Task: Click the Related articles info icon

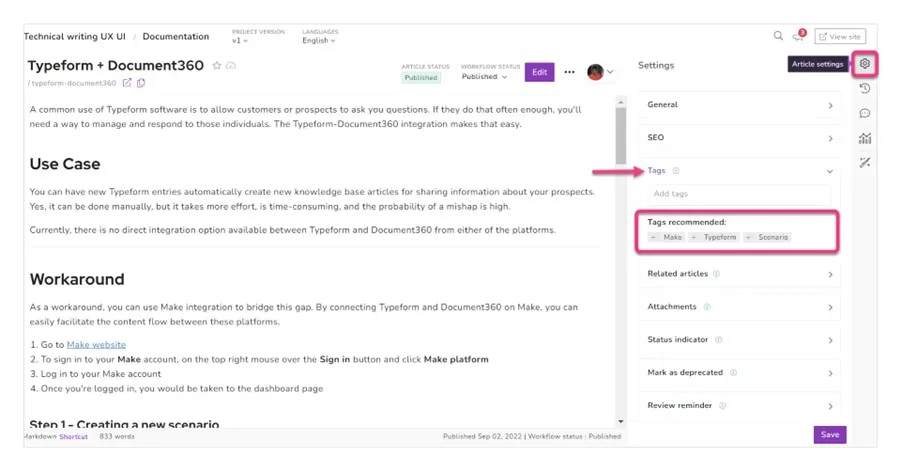Action: click(716, 274)
